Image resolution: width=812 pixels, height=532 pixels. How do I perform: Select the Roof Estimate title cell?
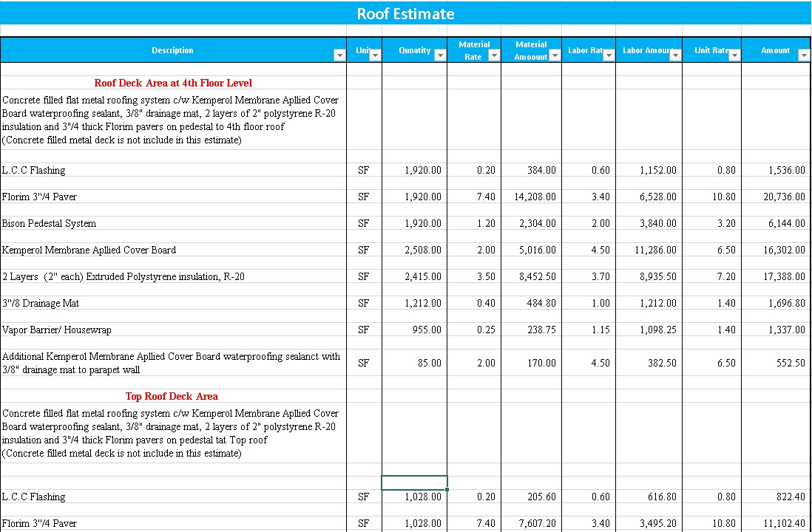[x=405, y=14]
